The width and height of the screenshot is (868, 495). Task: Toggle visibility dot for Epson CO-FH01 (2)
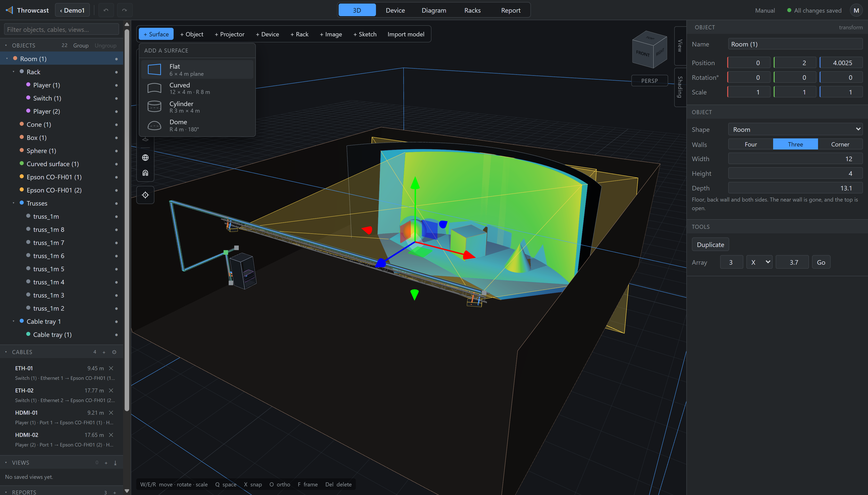pos(117,190)
